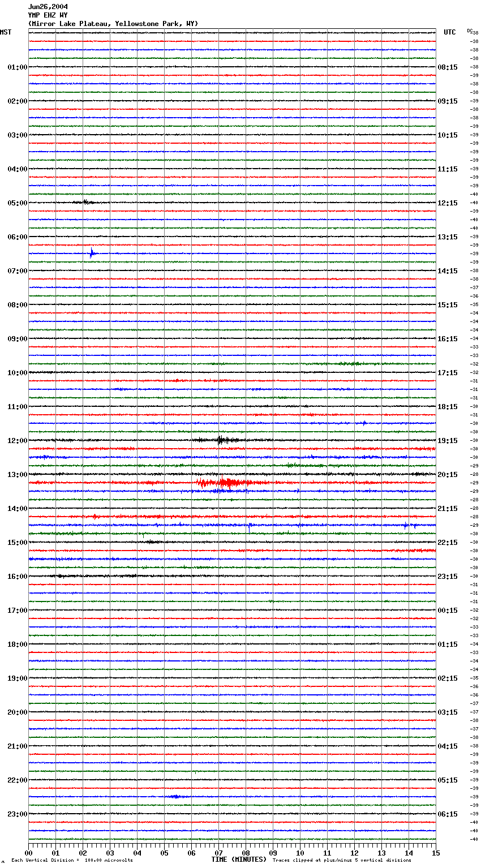
Task: Select the 06:00 MST row label
Action: coord(18,237)
